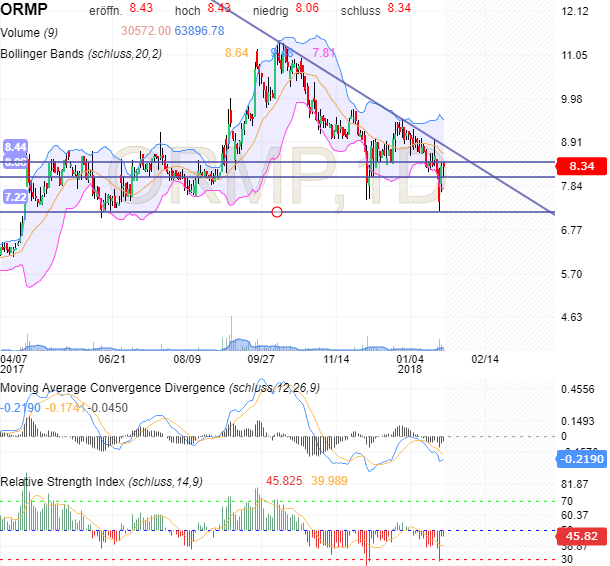The width and height of the screenshot is (610, 566).
Task: Select the Moving Average Convergence Divergence label
Action: point(113,387)
